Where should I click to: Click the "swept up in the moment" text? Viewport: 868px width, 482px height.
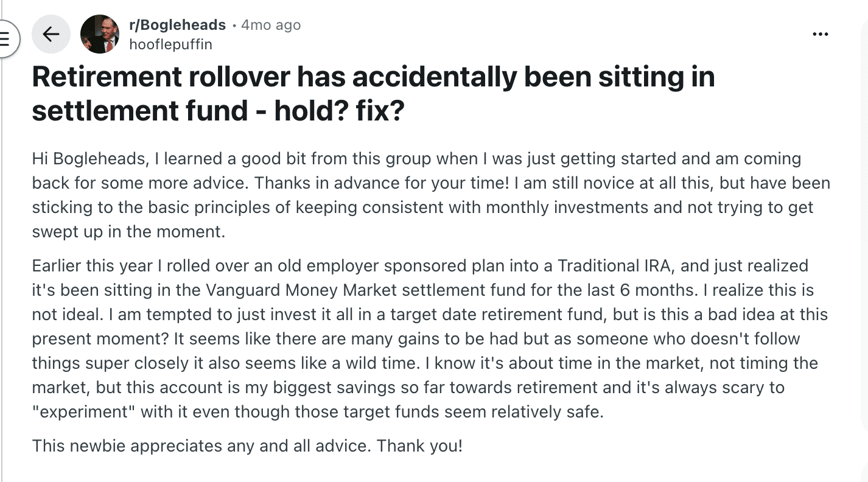pos(128,232)
